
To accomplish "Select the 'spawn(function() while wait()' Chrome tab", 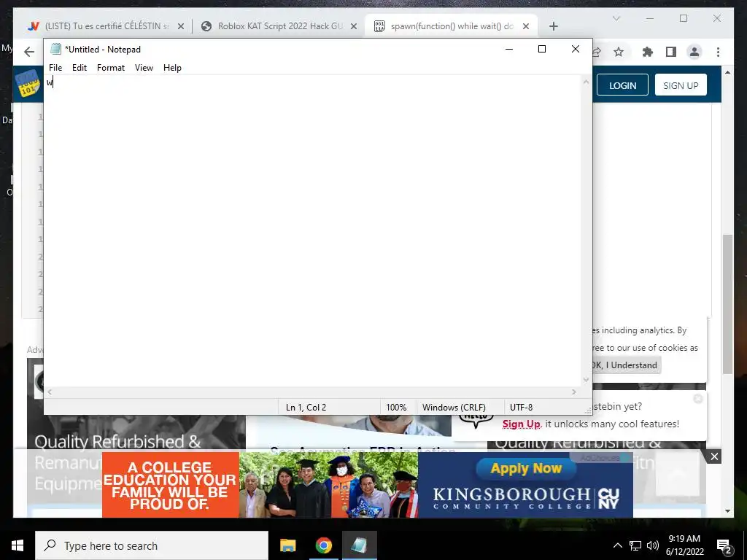I will point(452,26).
